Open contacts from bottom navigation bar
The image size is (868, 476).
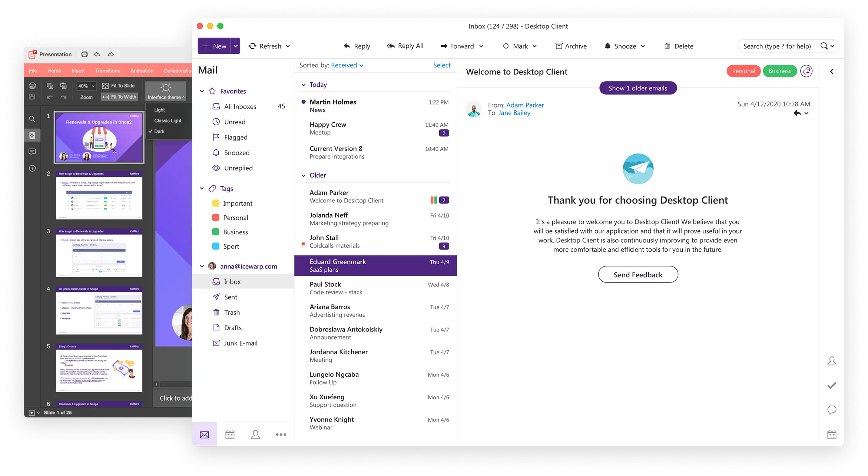pyautogui.click(x=255, y=434)
